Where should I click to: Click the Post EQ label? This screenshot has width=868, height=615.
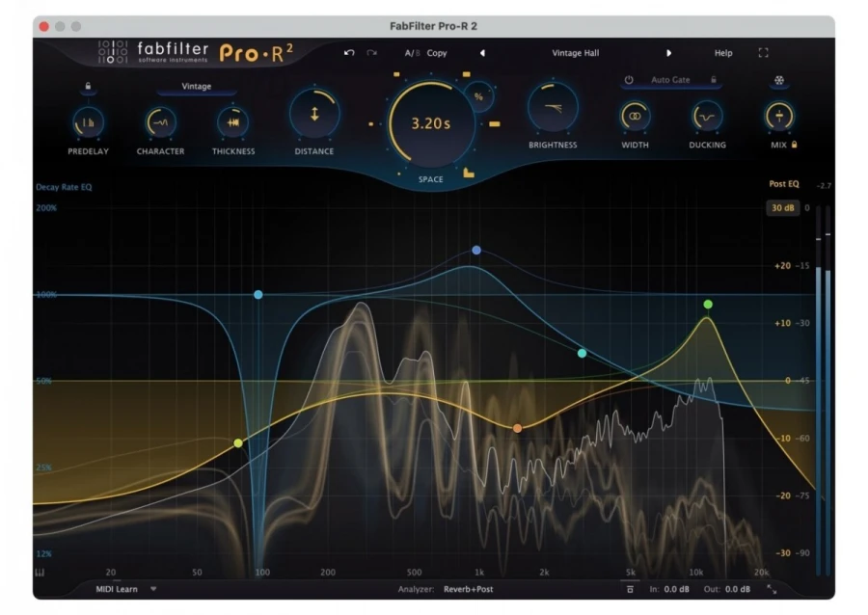[x=784, y=183]
